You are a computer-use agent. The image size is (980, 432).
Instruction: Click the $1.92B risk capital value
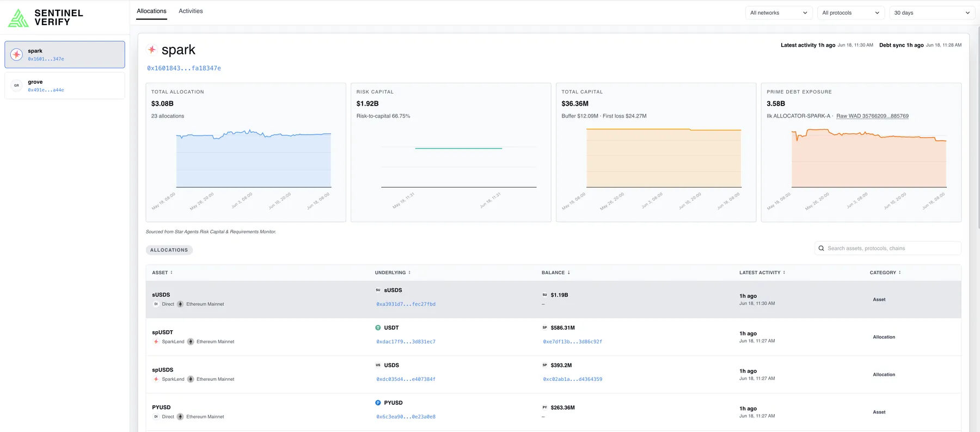367,103
